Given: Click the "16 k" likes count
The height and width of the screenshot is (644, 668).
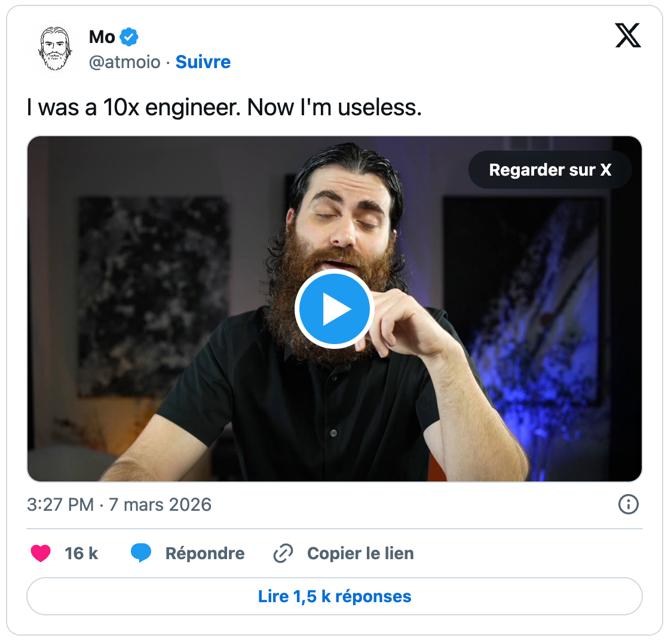Looking at the screenshot, I should tap(81, 554).
